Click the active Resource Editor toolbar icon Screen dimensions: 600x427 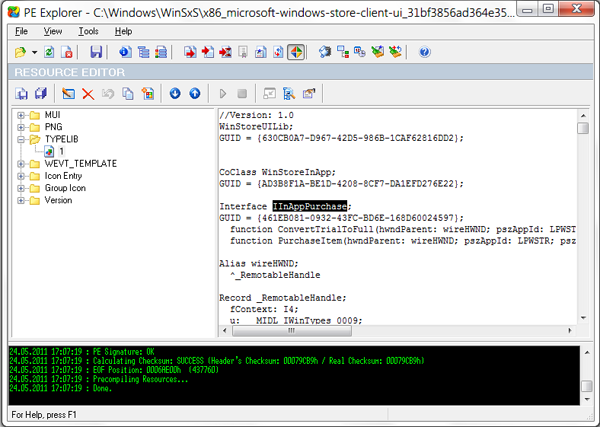coord(296,52)
